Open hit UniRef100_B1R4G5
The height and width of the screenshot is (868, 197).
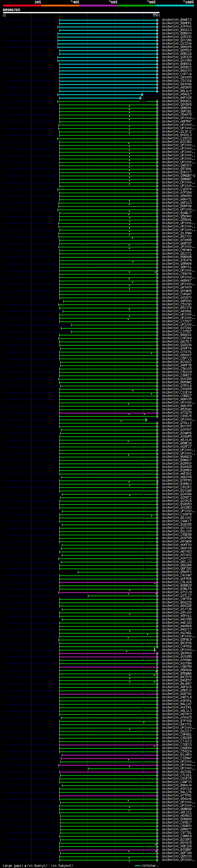click(177, 467)
